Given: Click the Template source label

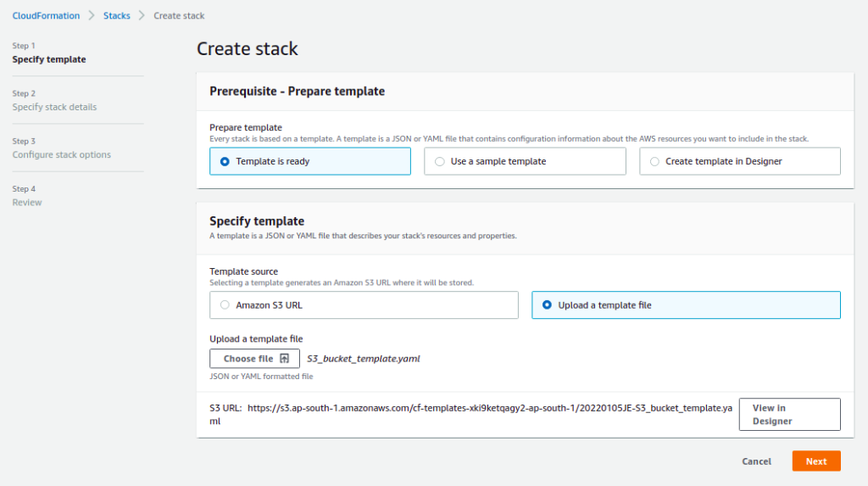Looking at the screenshot, I should pos(243,271).
